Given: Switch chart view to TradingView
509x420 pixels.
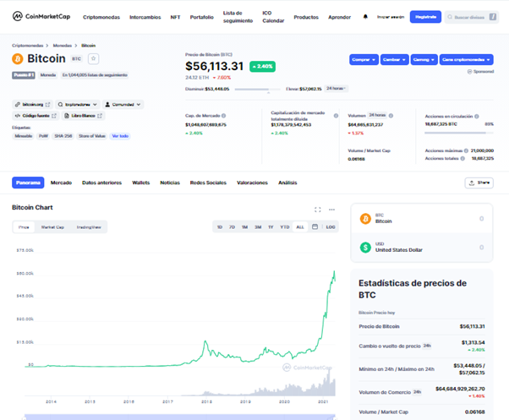Looking at the screenshot, I should coord(89,227).
